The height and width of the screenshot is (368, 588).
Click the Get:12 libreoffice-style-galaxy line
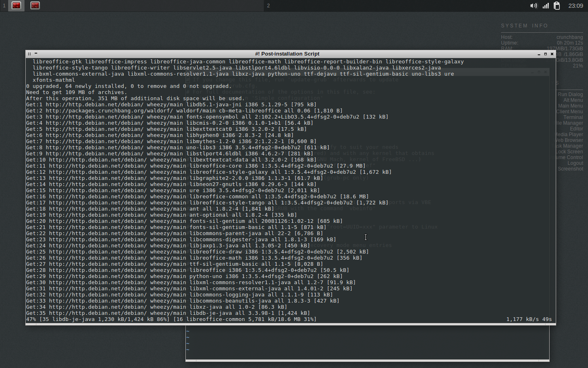click(x=209, y=172)
